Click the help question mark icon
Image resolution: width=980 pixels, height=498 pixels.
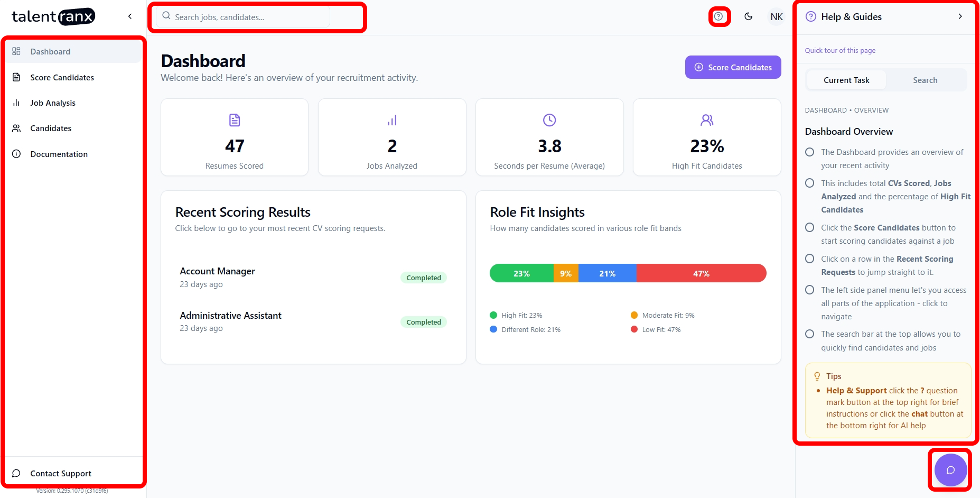tap(718, 16)
